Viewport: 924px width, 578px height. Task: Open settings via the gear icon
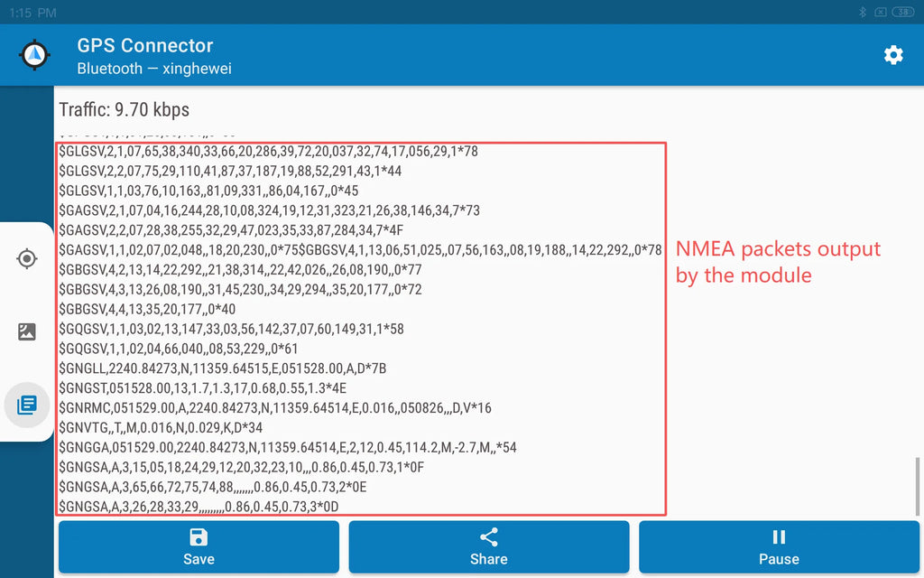(x=893, y=55)
